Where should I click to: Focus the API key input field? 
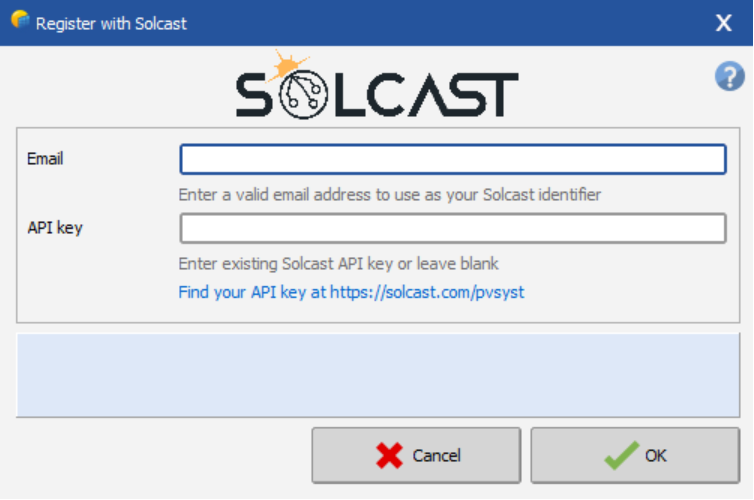(x=452, y=228)
